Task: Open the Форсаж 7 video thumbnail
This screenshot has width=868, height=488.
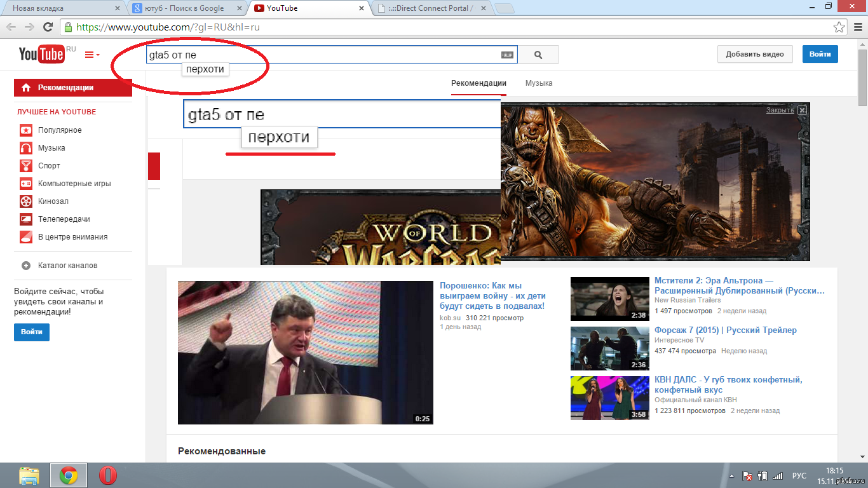Action: click(610, 348)
